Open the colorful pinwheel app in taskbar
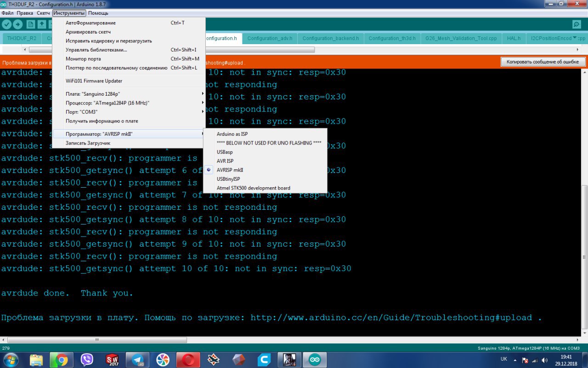 [163, 360]
